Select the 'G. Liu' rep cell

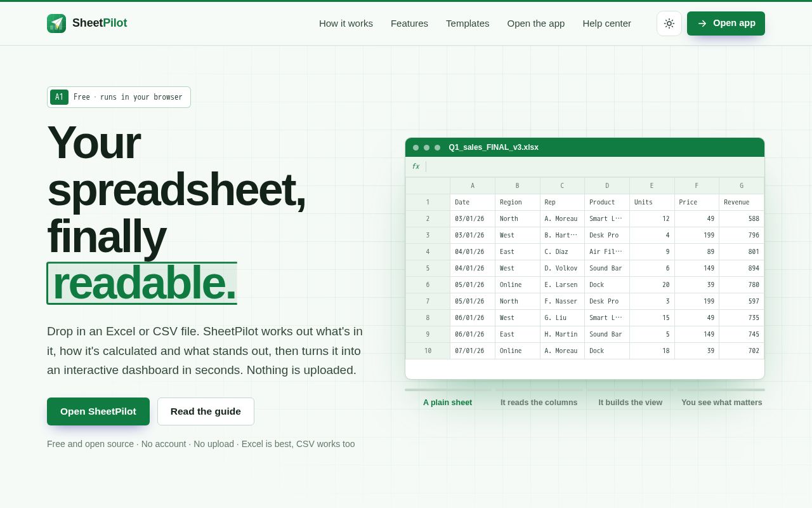click(562, 317)
